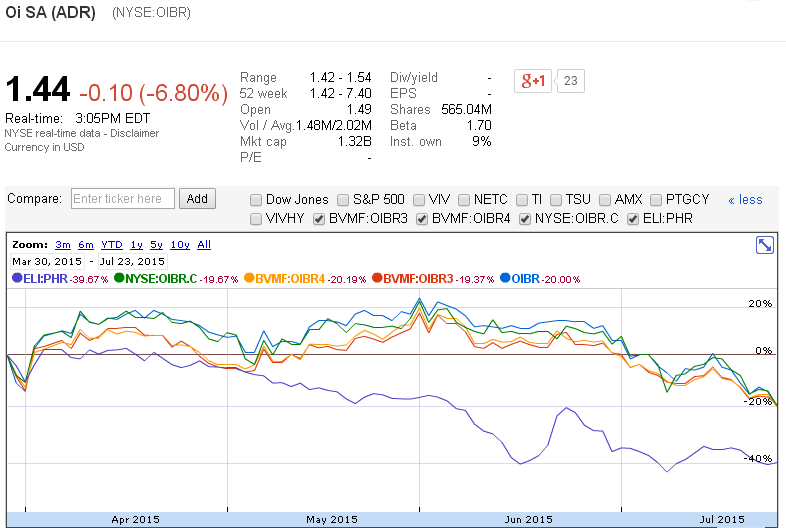This screenshot has height=528, width=786.
Task: Uncheck the NYSE:OIBR.C comparison checkbox
Action: click(525, 219)
